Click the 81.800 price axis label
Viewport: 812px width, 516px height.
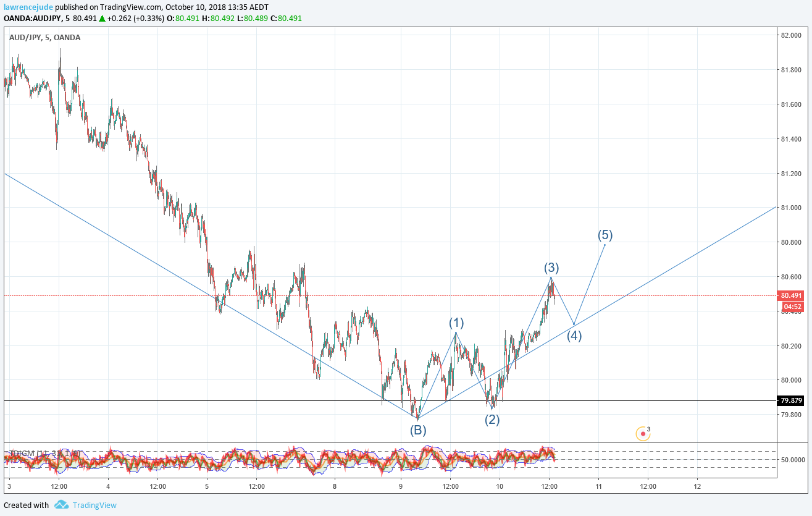pos(792,70)
